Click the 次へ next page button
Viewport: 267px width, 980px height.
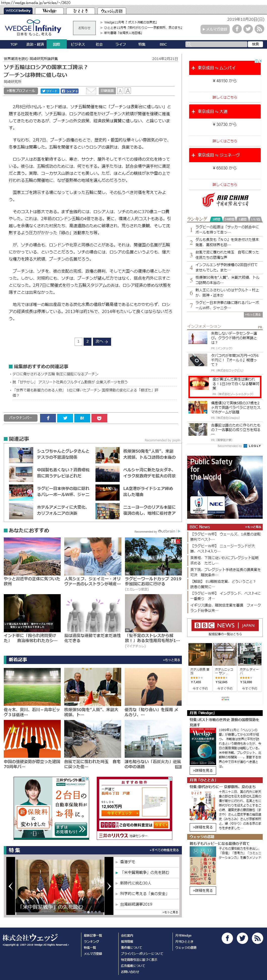pyautogui.click(x=102, y=341)
